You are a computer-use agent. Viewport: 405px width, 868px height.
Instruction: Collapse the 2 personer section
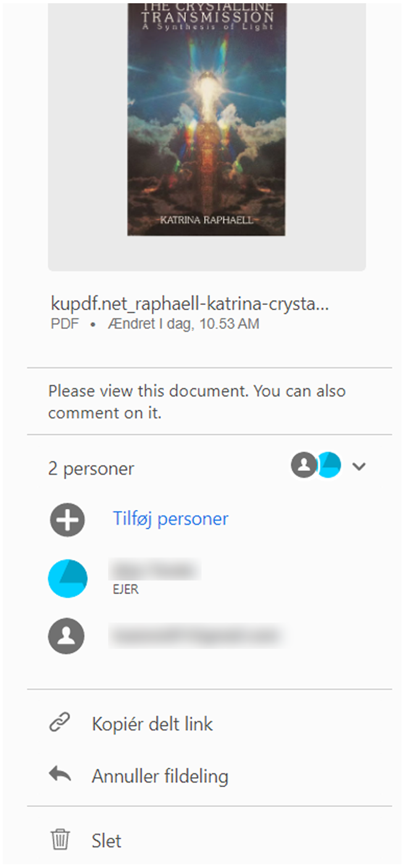pos(359,467)
